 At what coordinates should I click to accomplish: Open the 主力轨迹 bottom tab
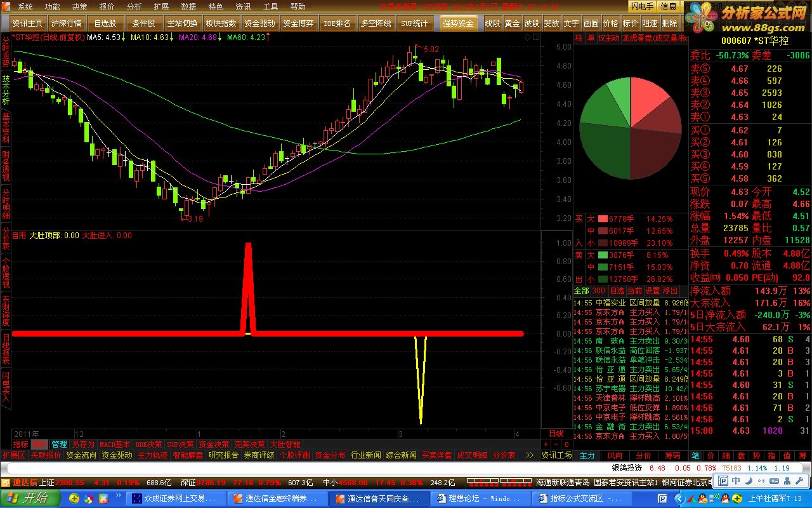pos(152,455)
